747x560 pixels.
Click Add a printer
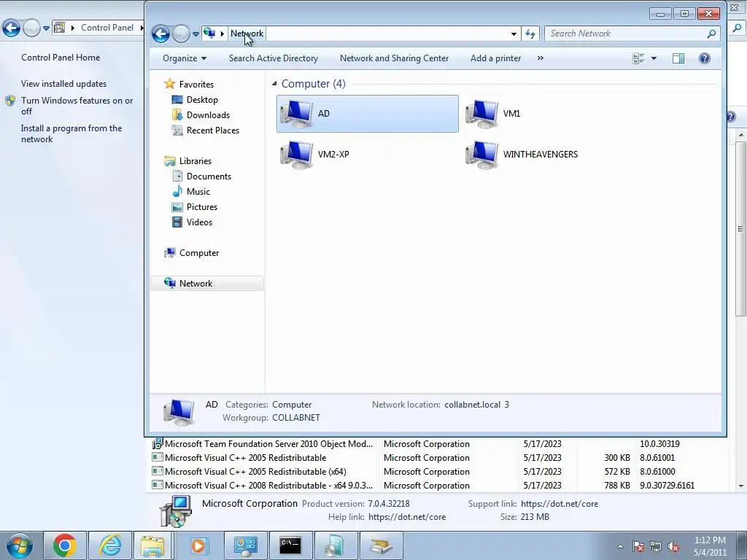(x=495, y=58)
